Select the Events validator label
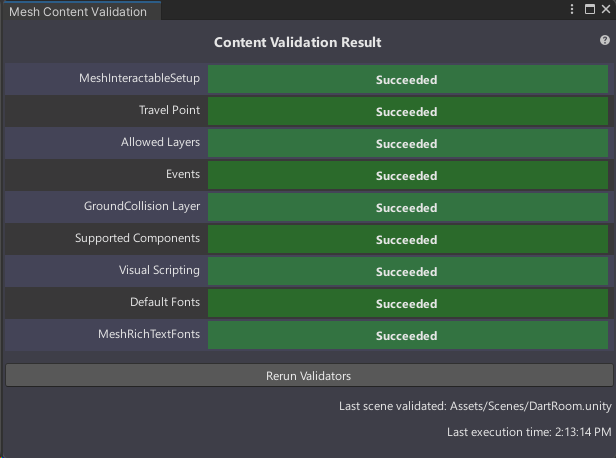Image resolution: width=616 pixels, height=458 pixels. (x=183, y=174)
